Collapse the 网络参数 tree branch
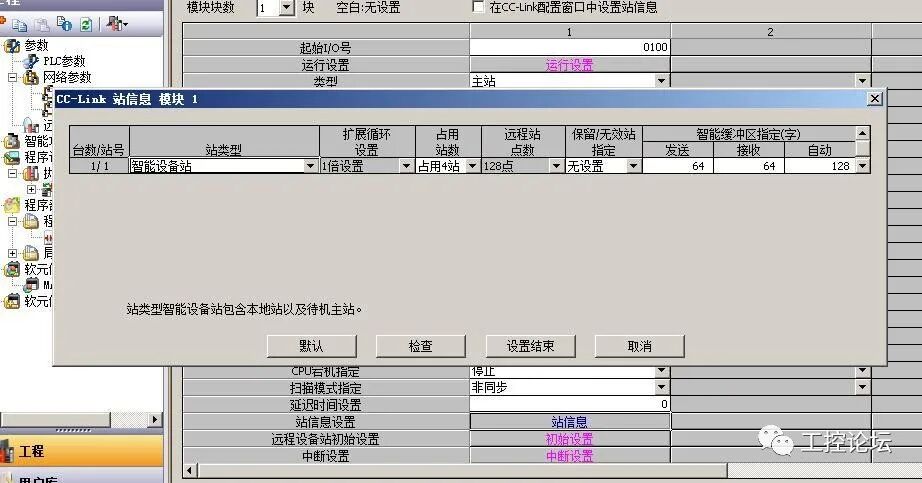The height and width of the screenshot is (483, 922). 12,77
